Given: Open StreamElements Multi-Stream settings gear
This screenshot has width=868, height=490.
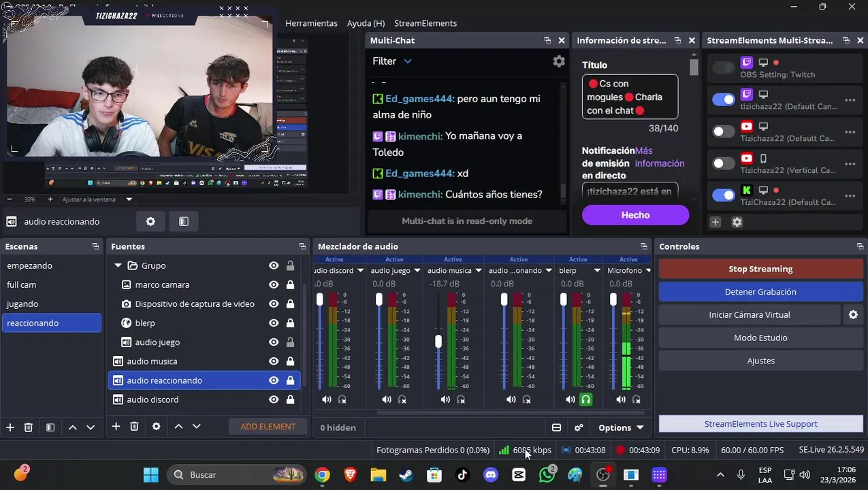Looking at the screenshot, I should coord(737,222).
